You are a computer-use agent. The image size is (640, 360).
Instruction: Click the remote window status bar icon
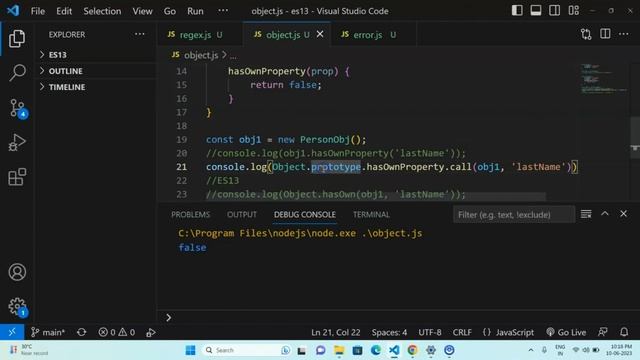(x=12, y=332)
